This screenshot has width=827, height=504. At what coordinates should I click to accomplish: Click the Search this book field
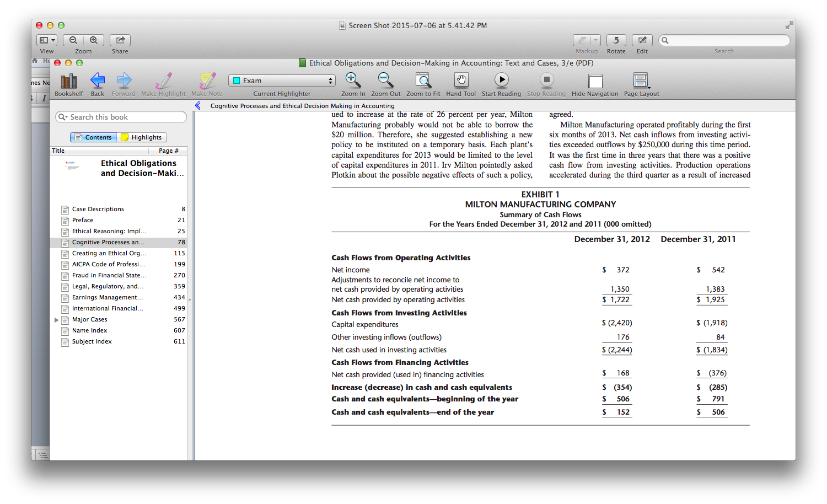coord(121,117)
